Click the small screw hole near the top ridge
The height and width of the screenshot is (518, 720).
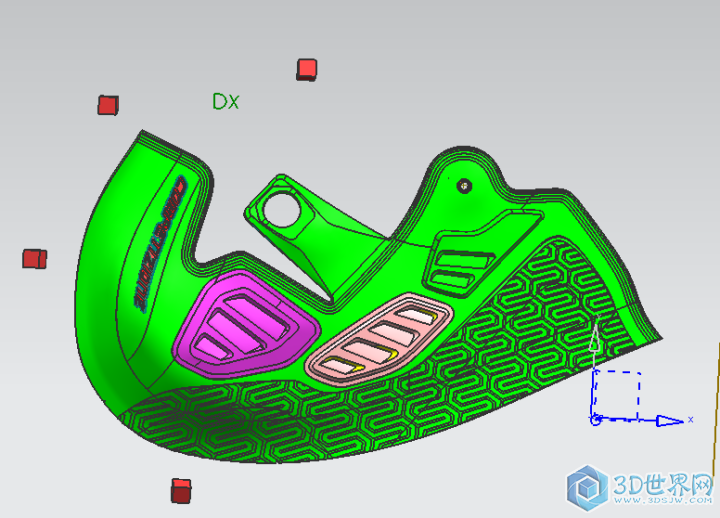click(x=464, y=186)
